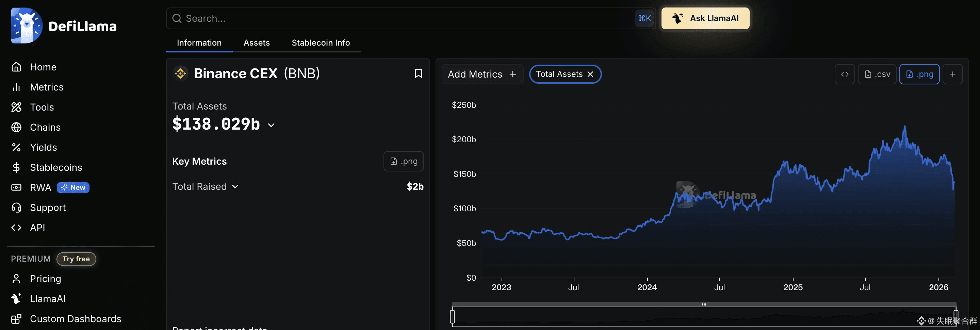Viewport: 980px width, 330px height.
Task: Click the right range slider handle
Action: [956, 316]
